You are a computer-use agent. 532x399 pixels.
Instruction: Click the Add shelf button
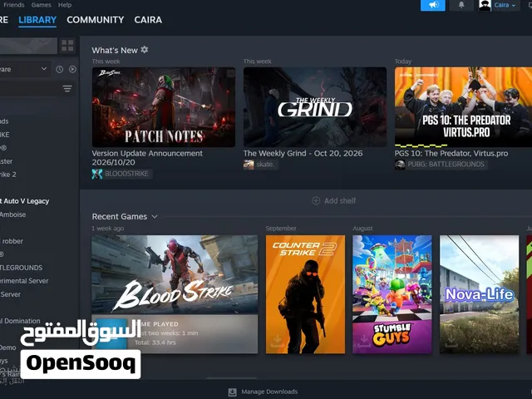coord(334,201)
